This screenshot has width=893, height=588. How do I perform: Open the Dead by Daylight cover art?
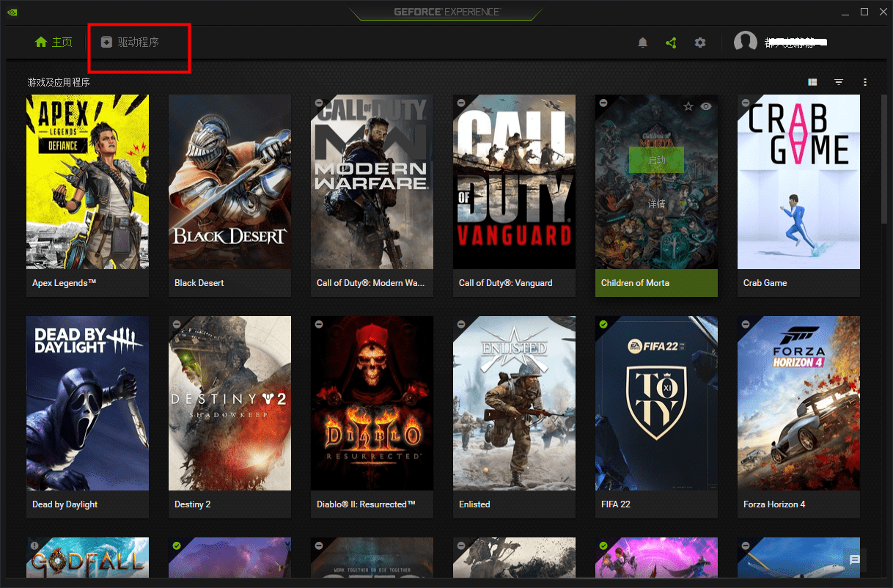(x=87, y=403)
